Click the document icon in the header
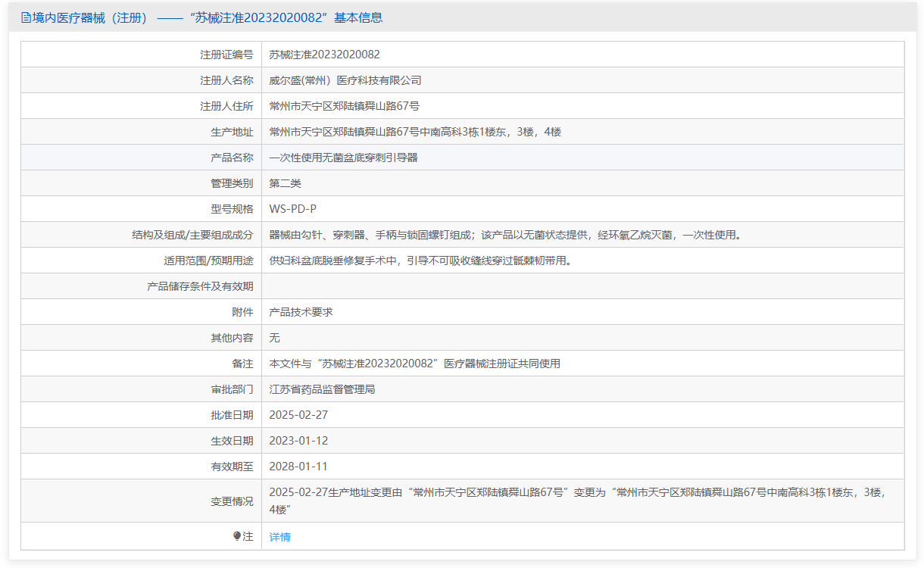The width and height of the screenshot is (924, 568). 26,17
